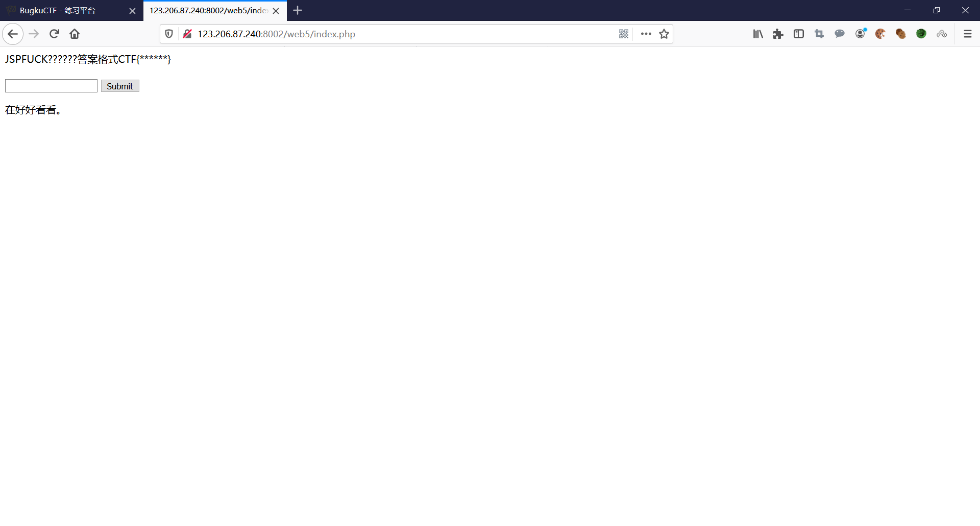Close the 123.206.87.240 web5 tab
Screen dimensions: 980x526
pos(276,11)
